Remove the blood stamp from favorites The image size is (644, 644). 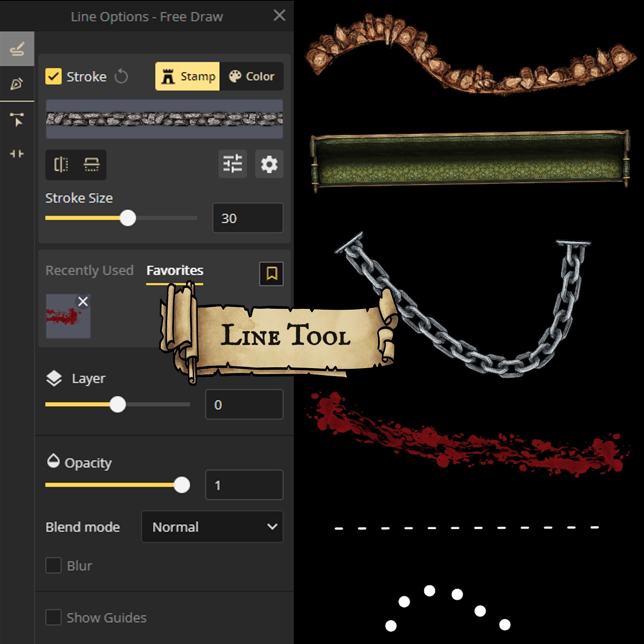click(x=83, y=301)
